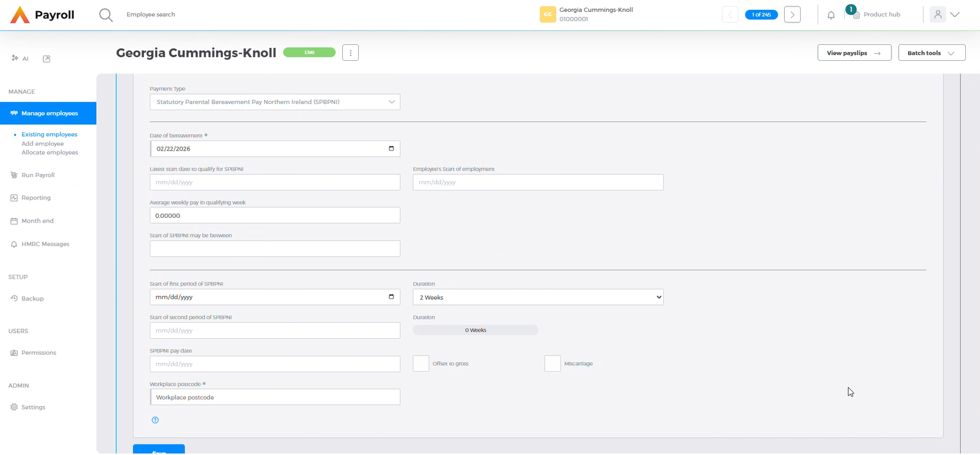Click Average weekly pay field
The height and width of the screenshot is (455, 980).
coord(275,215)
